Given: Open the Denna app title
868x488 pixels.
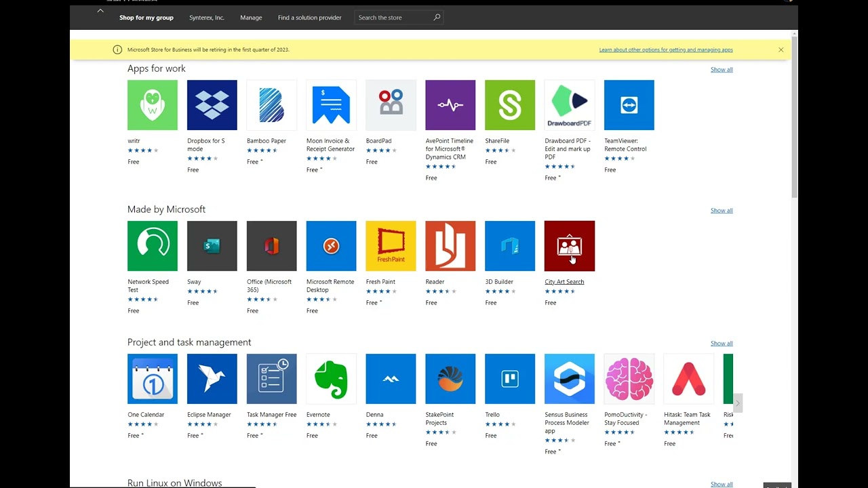Looking at the screenshot, I should (x=374, y=415).
